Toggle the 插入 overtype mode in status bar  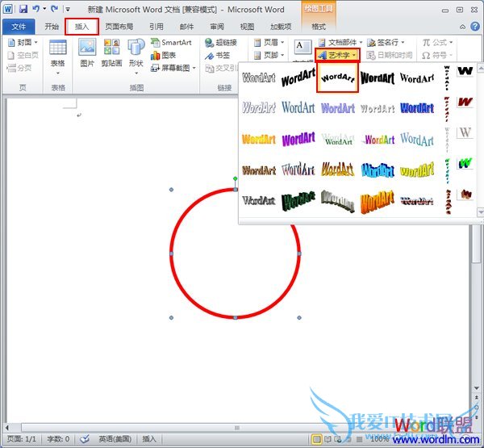149,439
